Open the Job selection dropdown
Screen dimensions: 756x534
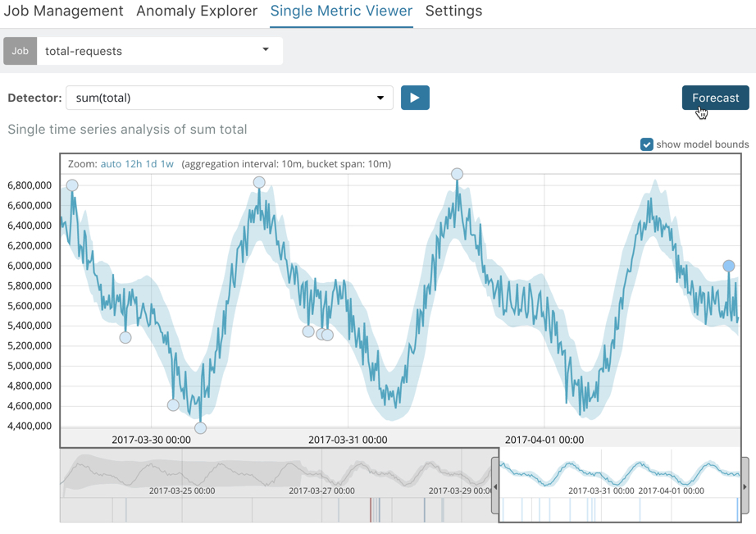click(x=265, y=50)
